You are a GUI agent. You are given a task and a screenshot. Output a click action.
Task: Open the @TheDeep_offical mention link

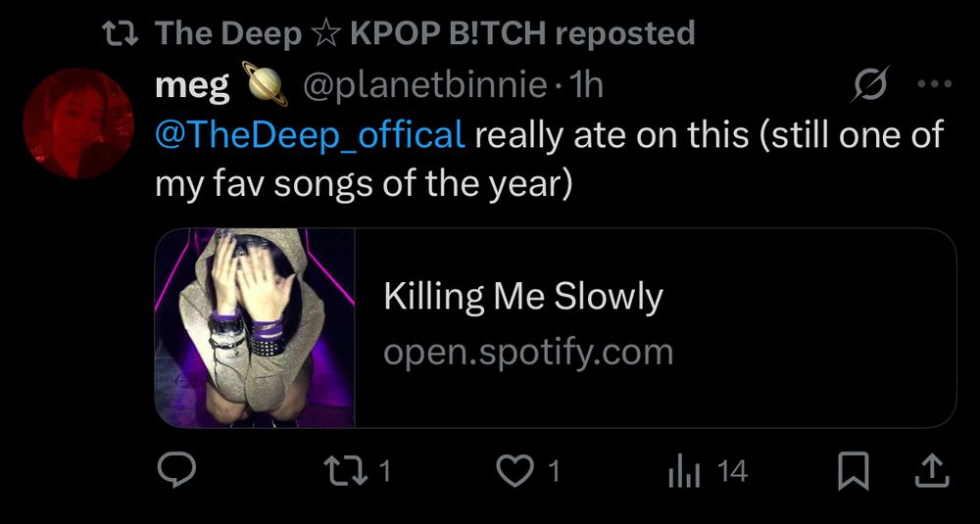310,134
